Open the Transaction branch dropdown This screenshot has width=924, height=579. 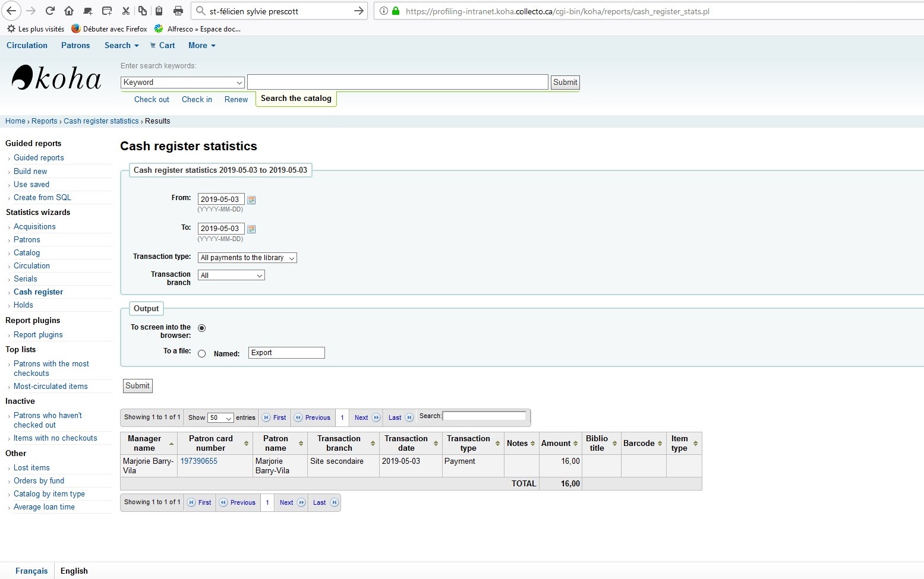[x=231, y=276]
